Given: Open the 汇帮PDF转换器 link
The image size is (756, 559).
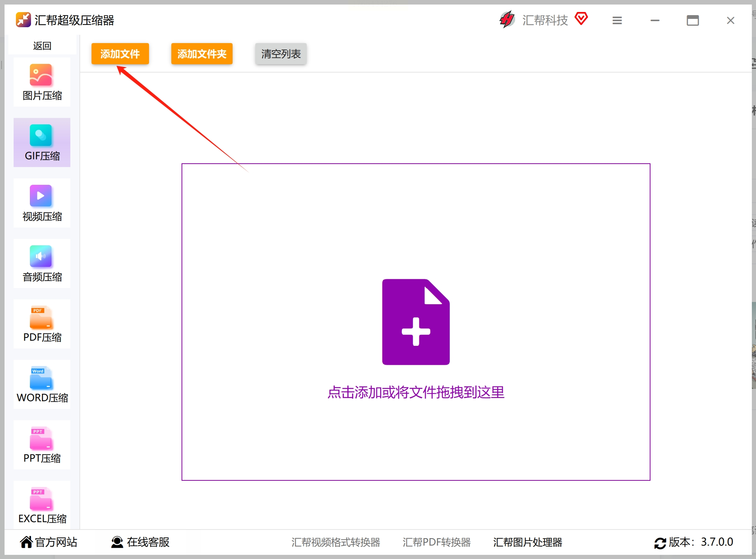Looking at the screenshot, I should point(437,542).
